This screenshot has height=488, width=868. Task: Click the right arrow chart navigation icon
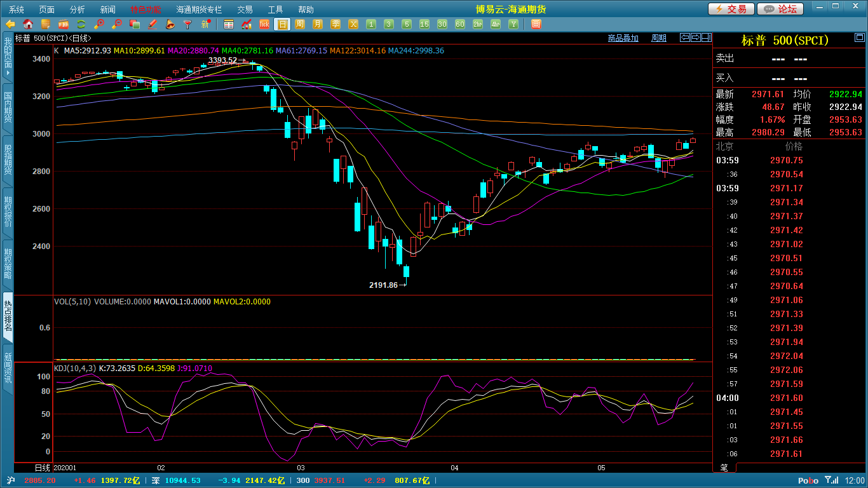(696, 37)
